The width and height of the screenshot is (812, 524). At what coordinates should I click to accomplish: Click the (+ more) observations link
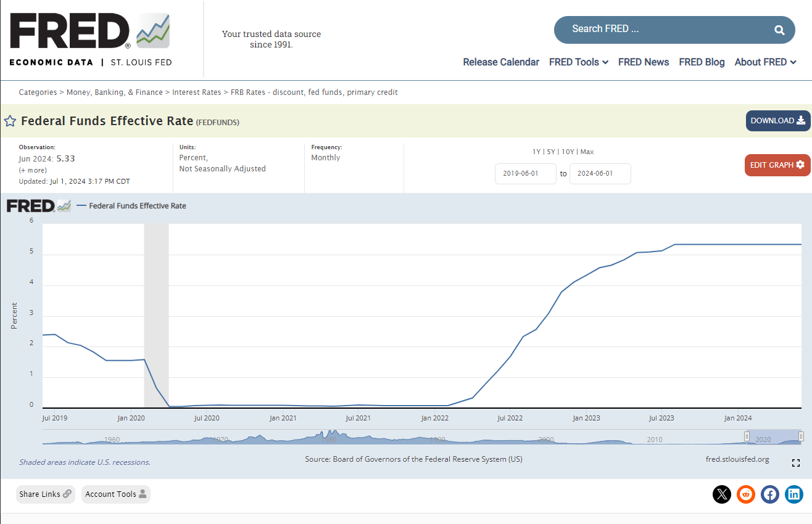(33, 170)
